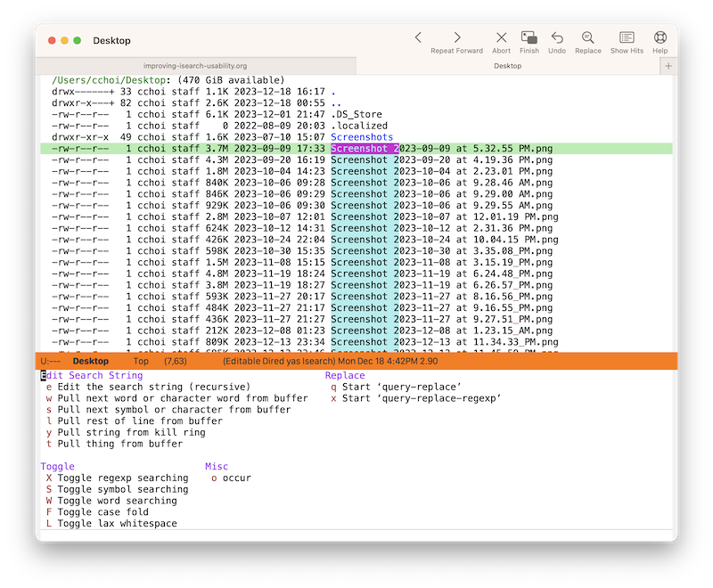Click Screenshot 2023-10-06 at 9.28.46 AM.png
This screenshot has height=588, width=713.
point(441,183)
